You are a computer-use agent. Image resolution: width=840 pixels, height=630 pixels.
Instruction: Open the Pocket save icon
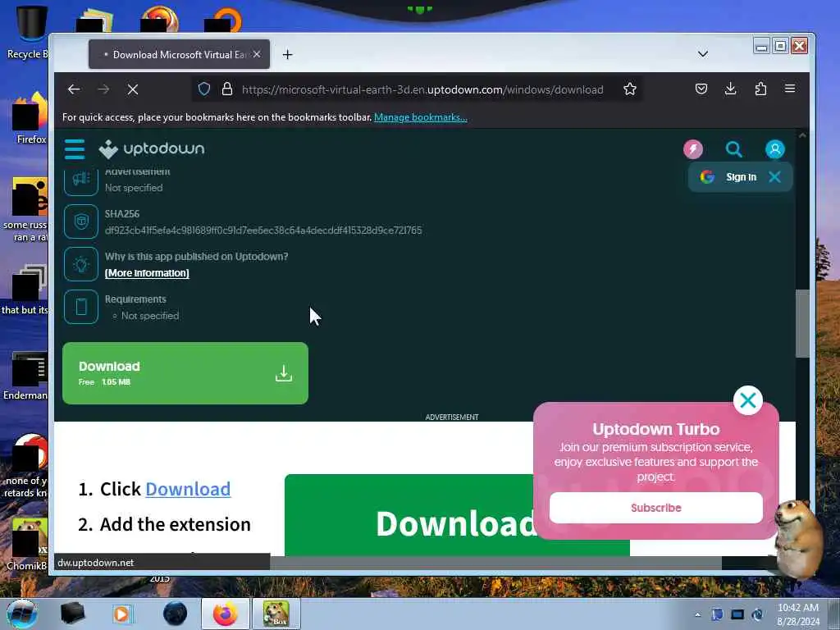point(701,89)
